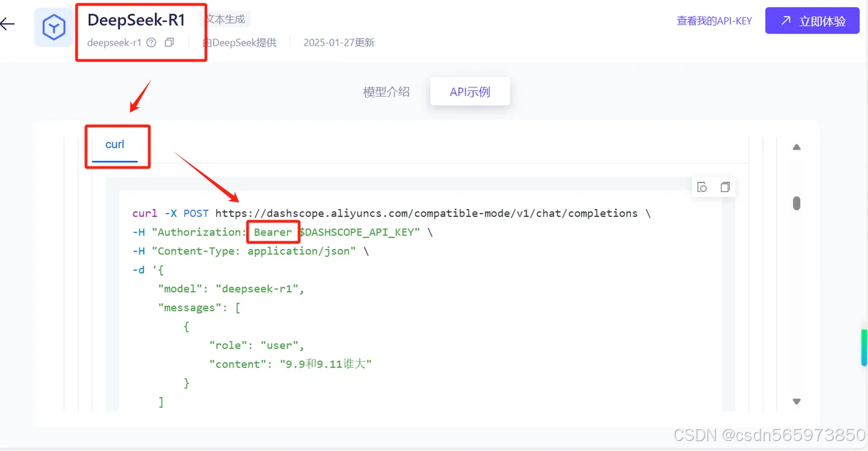Click the 2025-01-27更新 date text
Image resolution: width=868 pixels, height=451 pixels.
pyautogui.click(x=339, y=43)
